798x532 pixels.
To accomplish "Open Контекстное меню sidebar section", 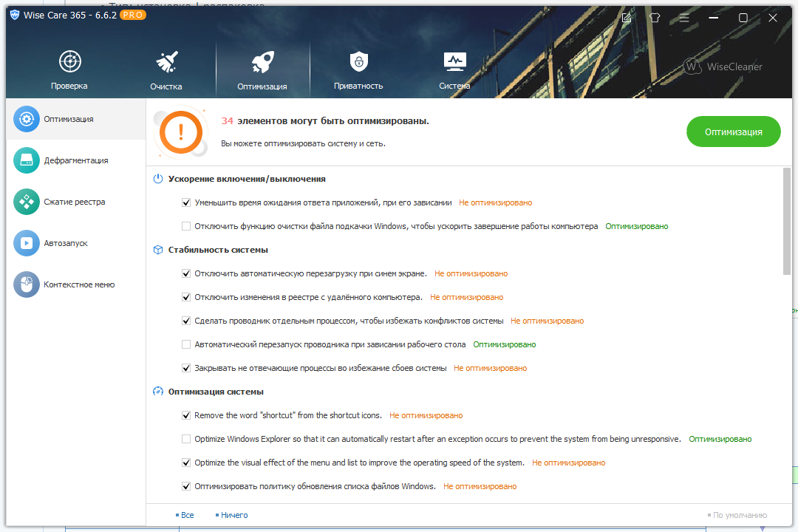I will (x=76, y=284).
